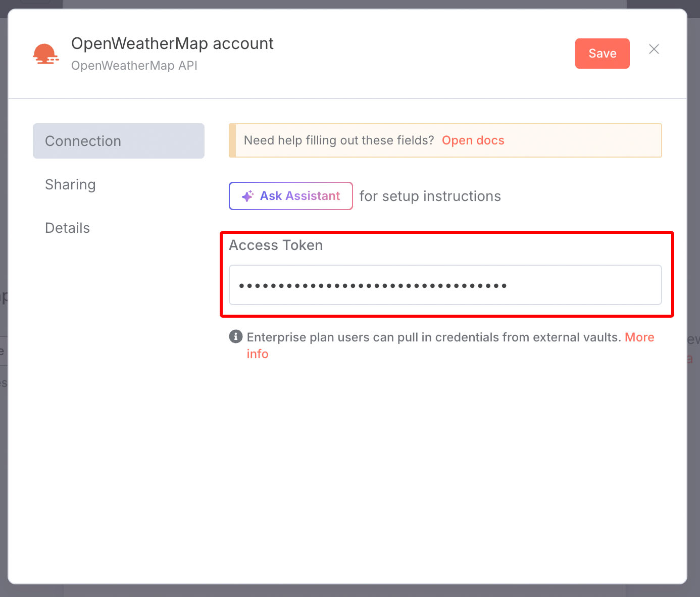The height and width of the screenshot is (597, 700).
Task: Click the dimmed backdrop left of the dialog
Action: point(4,455)
